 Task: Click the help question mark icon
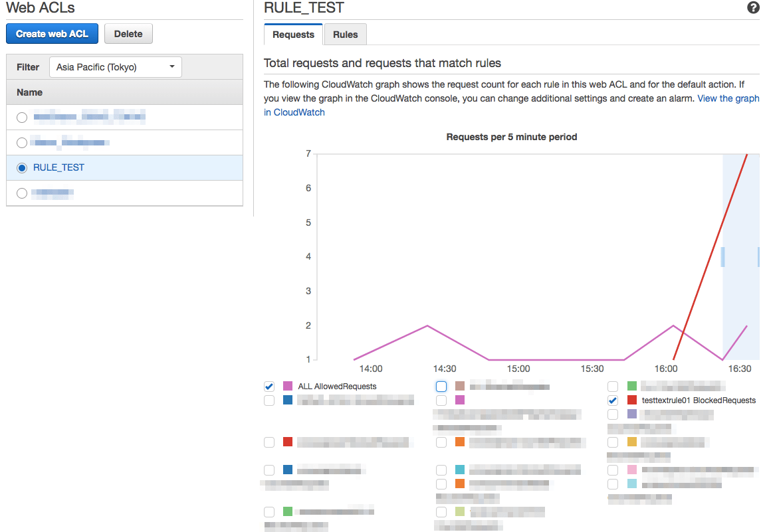pyautogui.click(x=753, y=8)
